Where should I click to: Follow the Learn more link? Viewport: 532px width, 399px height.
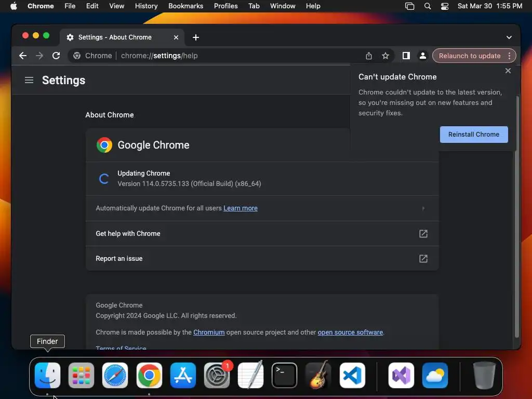tap(240, 208)
